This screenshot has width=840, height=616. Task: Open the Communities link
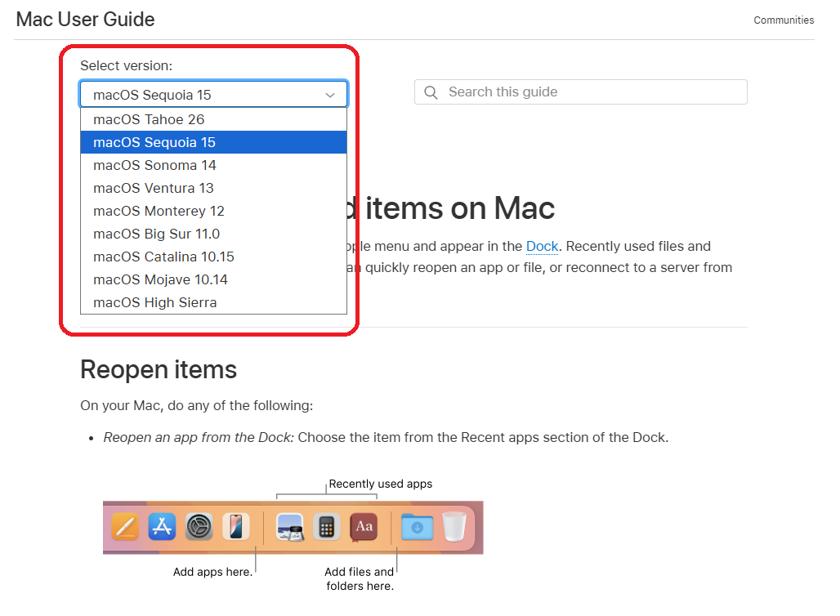pyautogui.click(x=783, y=20)
